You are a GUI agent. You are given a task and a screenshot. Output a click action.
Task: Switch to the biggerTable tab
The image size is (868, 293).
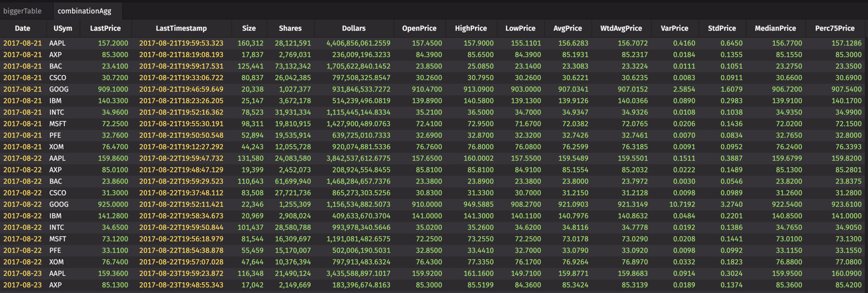22,11
